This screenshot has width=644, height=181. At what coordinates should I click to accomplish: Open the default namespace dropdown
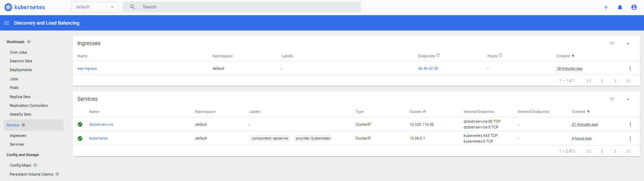coord(95,7)
